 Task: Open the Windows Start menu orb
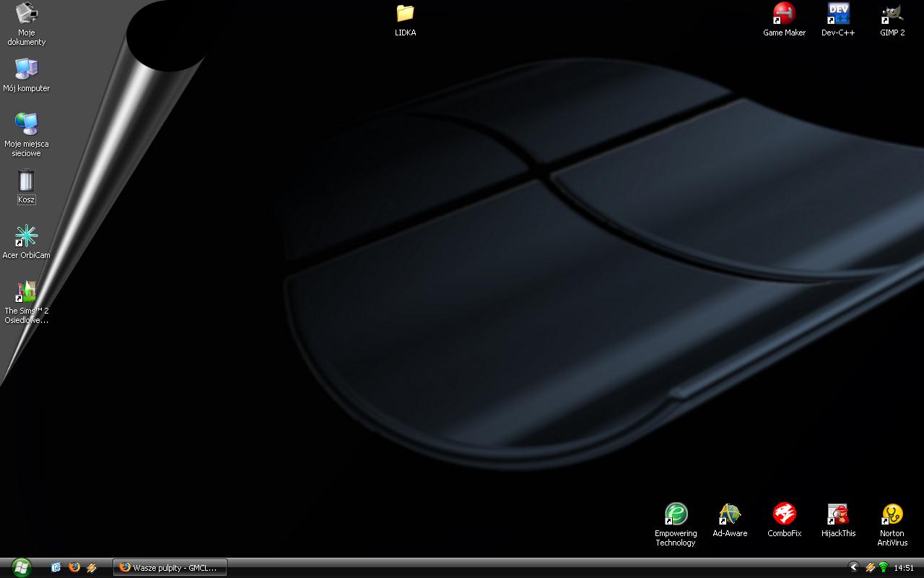21,567
